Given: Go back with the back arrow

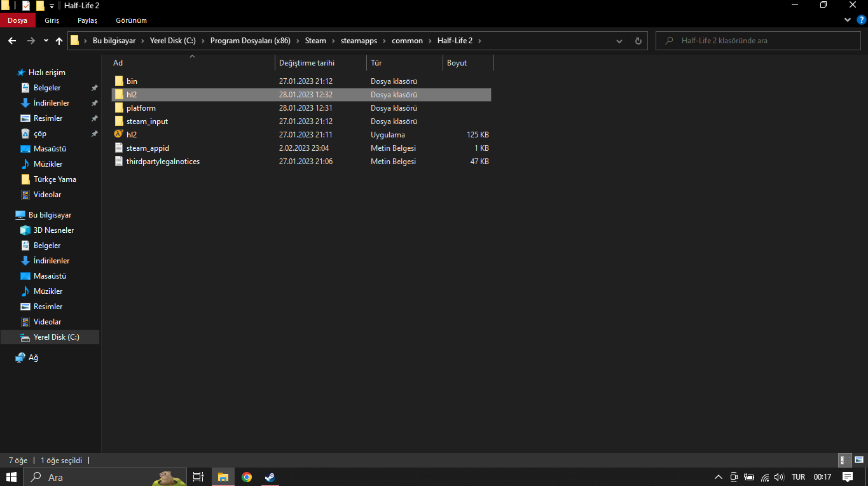Looking at the screenshot, I should coord(12,41).
